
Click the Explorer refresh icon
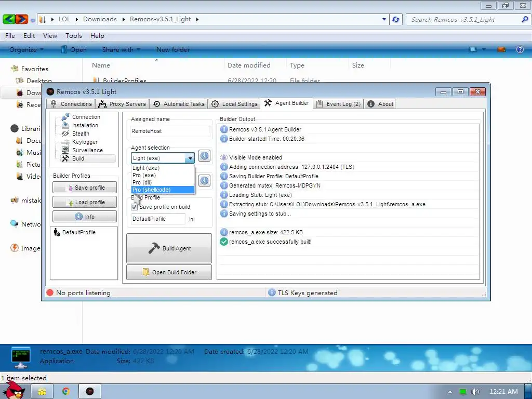coord(395,19)
